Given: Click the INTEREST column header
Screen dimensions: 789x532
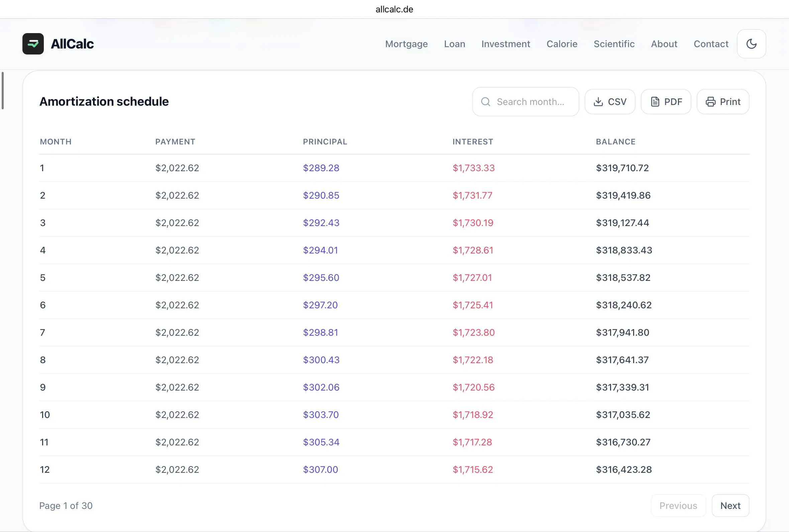Looking at the screenshot, I should (x=473, y=142).
